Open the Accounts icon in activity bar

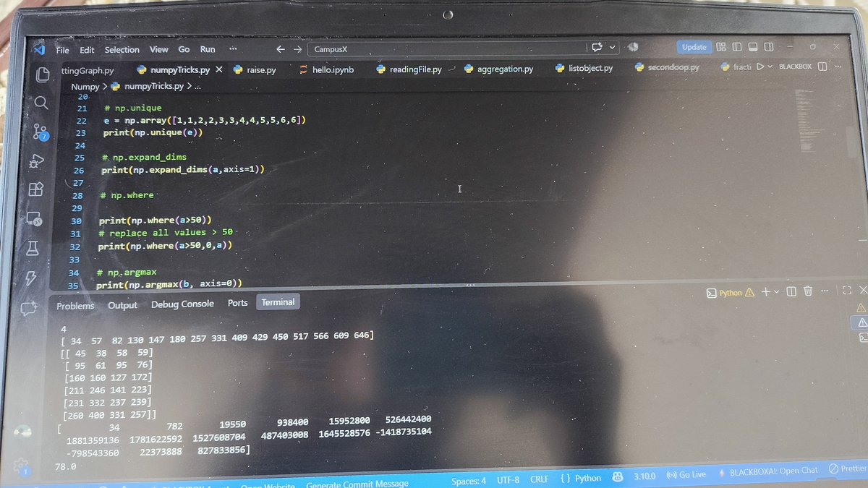coord(22,432)
